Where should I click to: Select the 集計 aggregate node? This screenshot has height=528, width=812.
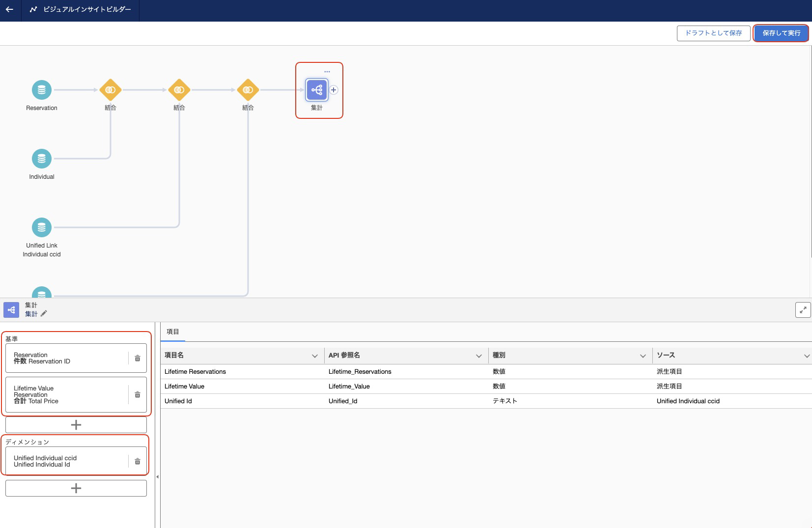[x=317, y=90]
